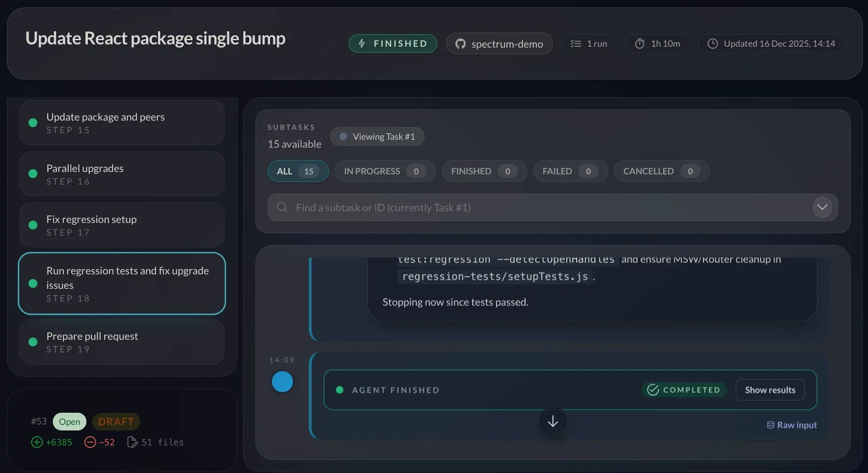The width and height of the screenshot is (868, 473).
Task: Filter subtasks by FAILED
Action: (x=570, y=171)
